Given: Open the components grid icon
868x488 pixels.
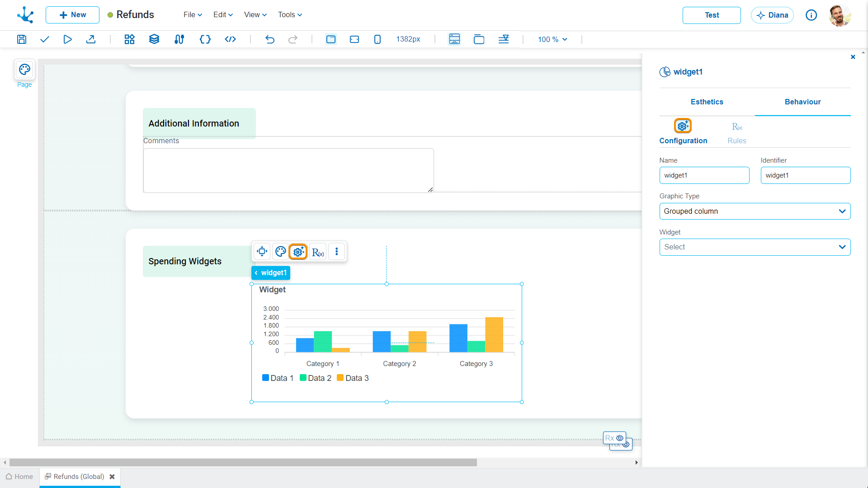Looking at the screenshot, I should (x=130, y=39).
